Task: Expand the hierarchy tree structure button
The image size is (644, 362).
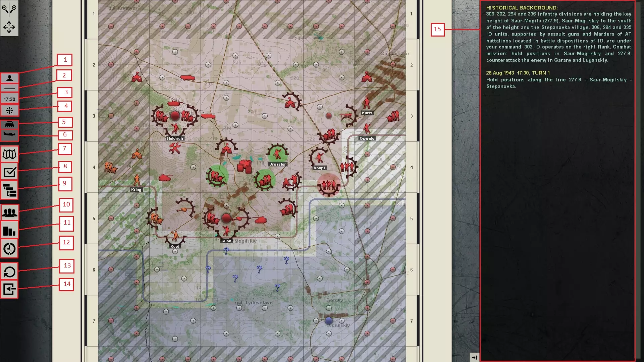Action: (9, 190)
